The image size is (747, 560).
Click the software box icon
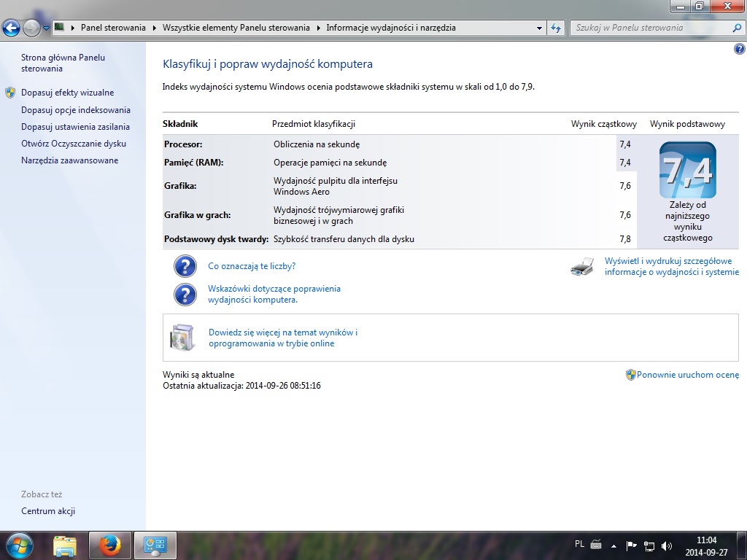(182, 338)
